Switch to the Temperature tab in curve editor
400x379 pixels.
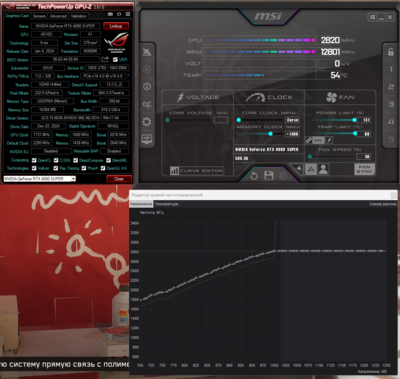click(167, 204)
